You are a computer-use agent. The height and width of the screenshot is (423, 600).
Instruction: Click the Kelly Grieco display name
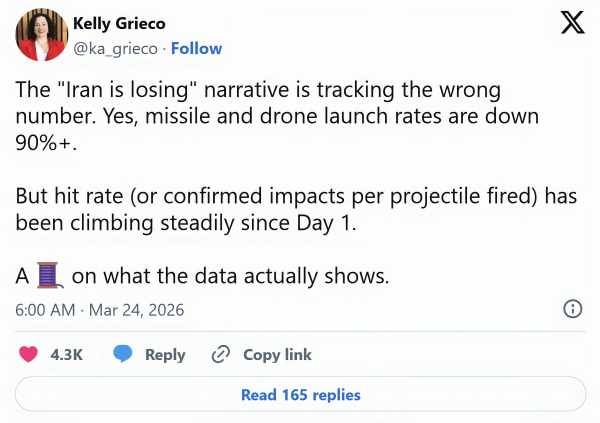116,22
